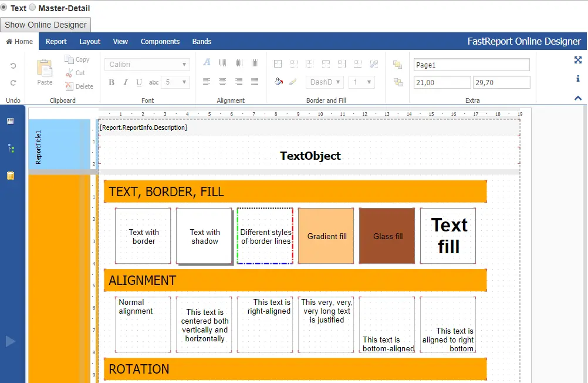588x383 pixels.
Task: Select the Gradient fill box
Action: tap(326, 236)
